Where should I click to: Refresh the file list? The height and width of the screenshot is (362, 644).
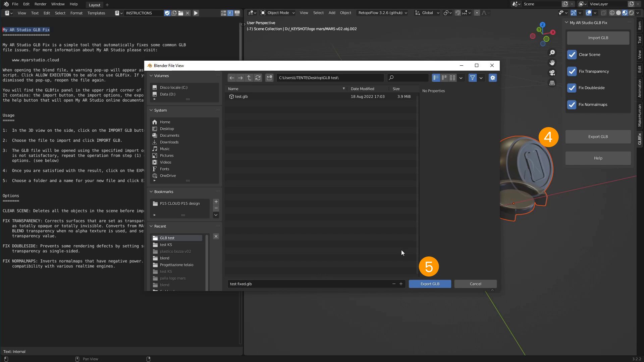coord(258,78)
